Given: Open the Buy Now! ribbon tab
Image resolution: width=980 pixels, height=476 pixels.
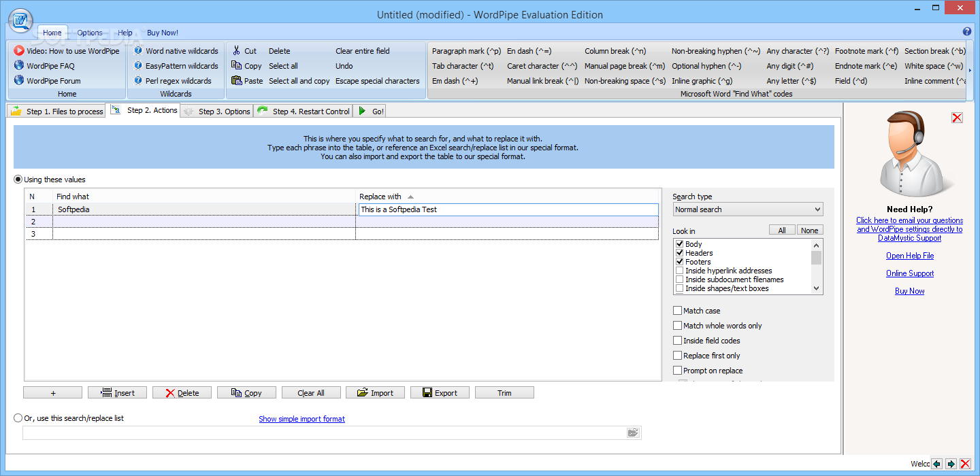Looking at the screenshot, I should point(163,33).
